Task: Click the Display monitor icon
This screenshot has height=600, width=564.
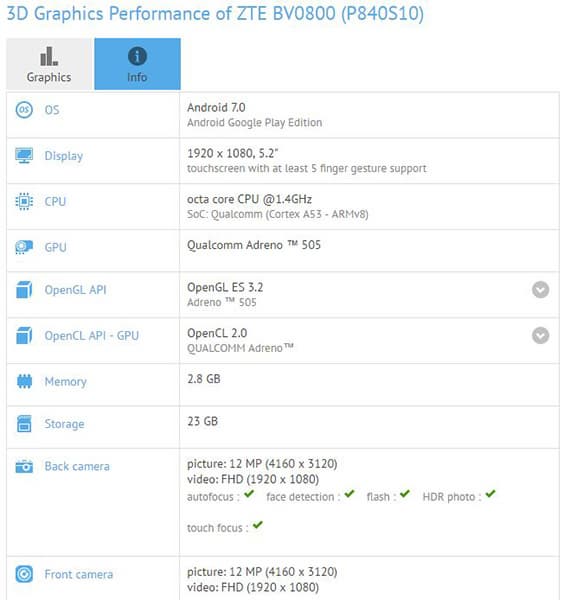Action: [24, 156]
